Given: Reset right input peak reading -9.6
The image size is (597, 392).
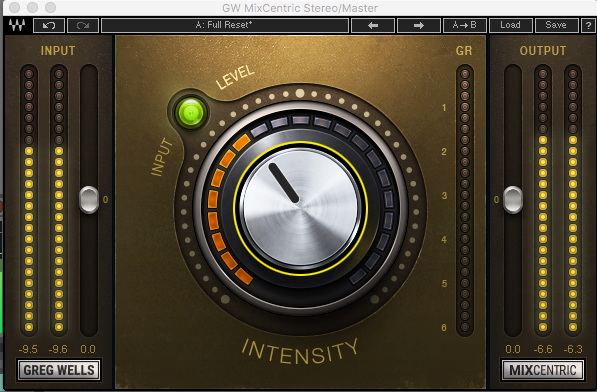Looking at the screenshot, I should point(58,349).
